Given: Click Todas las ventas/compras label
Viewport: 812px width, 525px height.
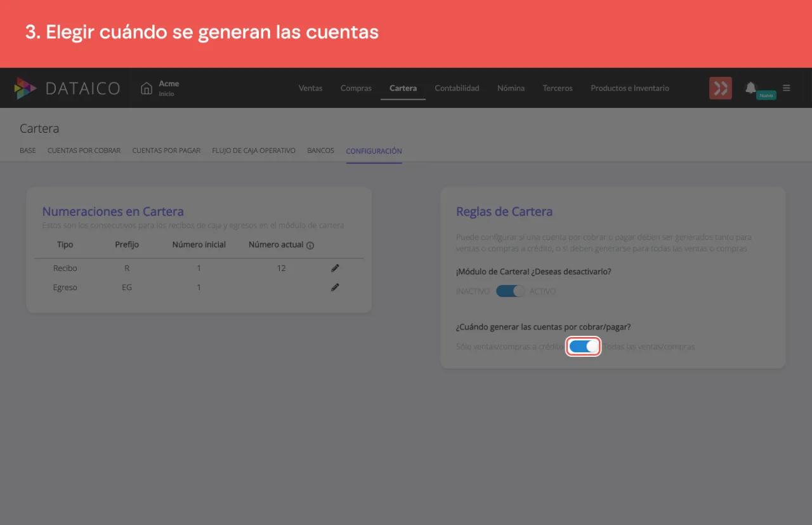Looking at the screenshot, I should click(649, 347).
